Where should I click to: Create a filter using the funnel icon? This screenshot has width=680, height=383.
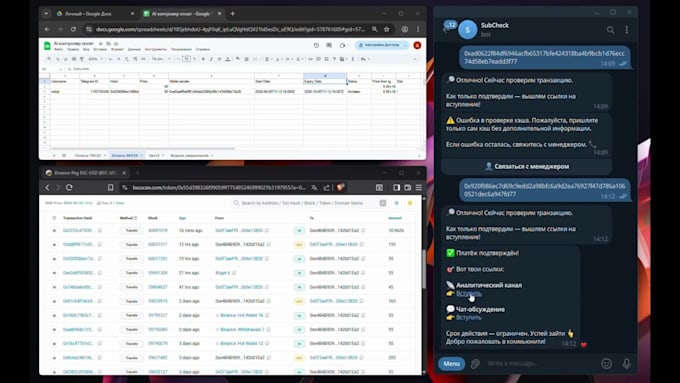pyautogui.click(x=335, y=59)
